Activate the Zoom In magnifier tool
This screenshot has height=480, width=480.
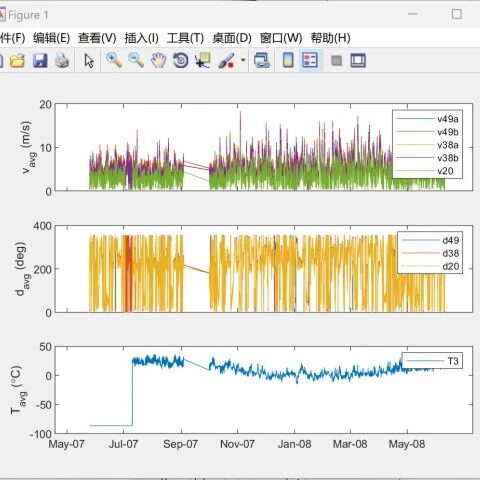pyautogui.click(x=114, y=61)
